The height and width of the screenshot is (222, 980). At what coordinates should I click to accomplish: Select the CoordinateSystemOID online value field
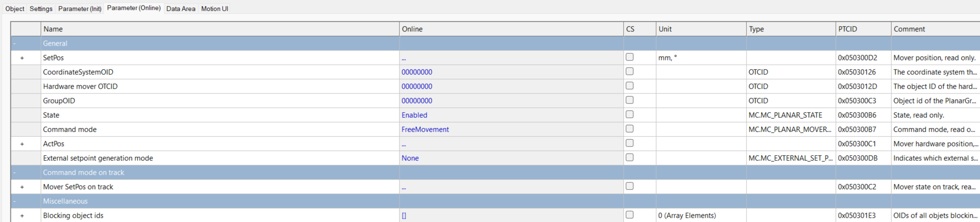(417, 72)
